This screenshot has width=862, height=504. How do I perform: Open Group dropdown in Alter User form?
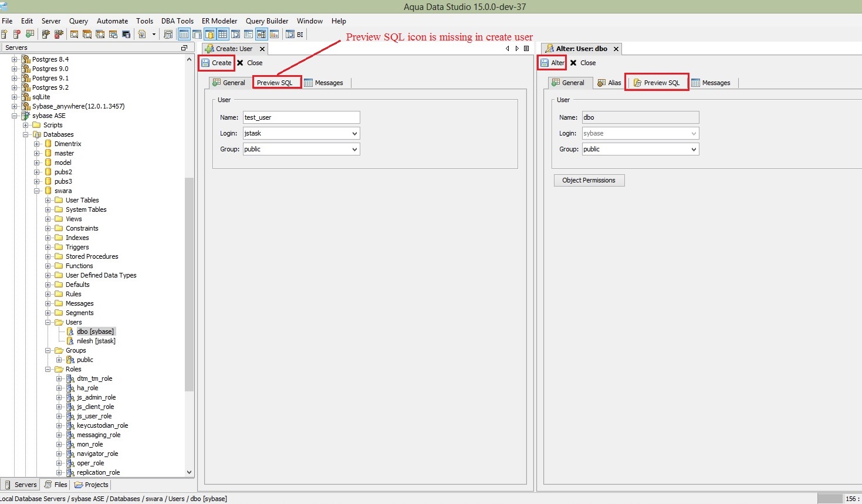(x=694, y=149)
